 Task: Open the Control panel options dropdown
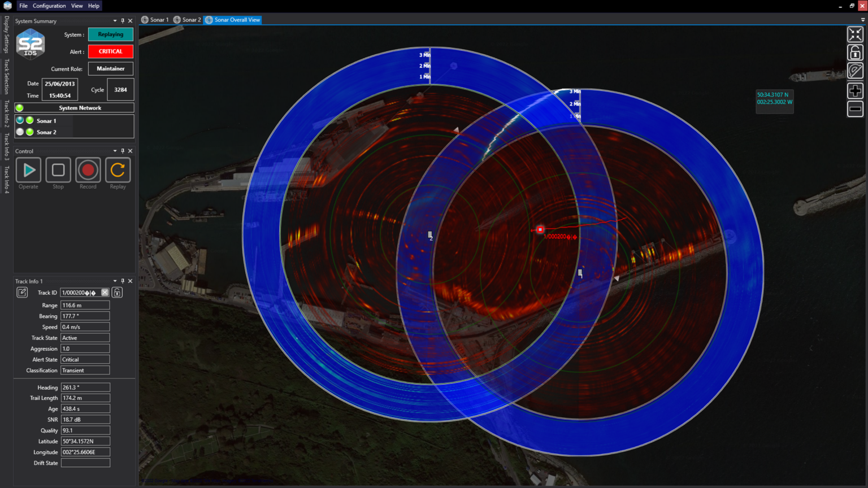tap(115, 151)
